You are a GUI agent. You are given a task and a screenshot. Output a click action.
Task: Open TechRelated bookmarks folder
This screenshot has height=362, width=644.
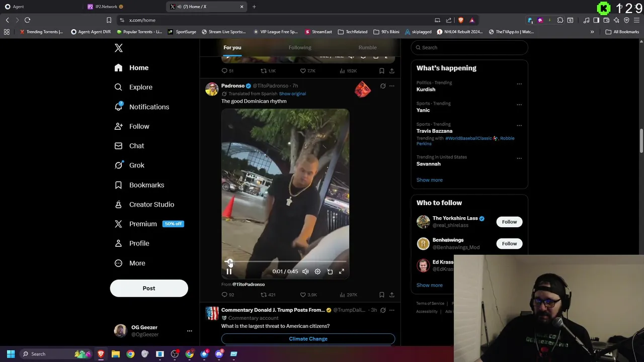tap(353, 32)
